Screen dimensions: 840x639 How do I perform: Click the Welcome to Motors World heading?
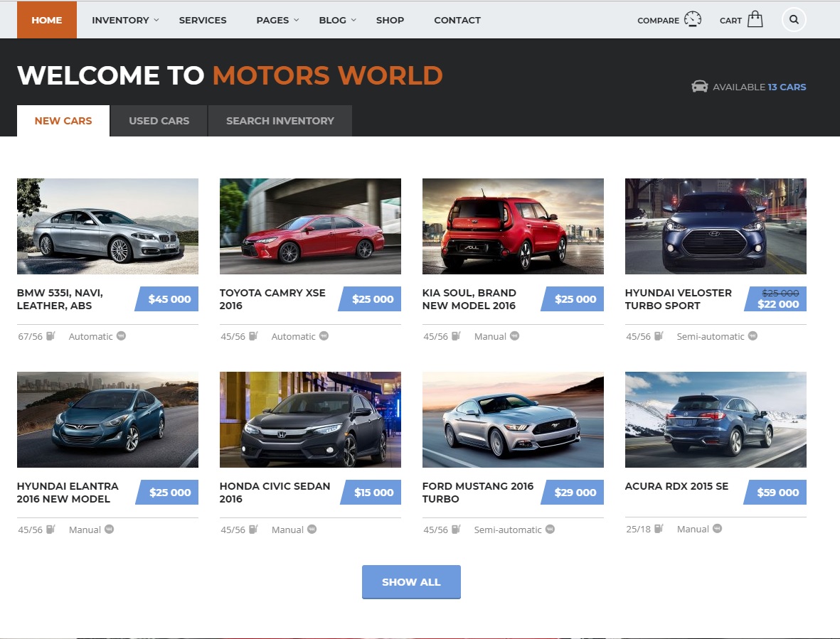230,75
